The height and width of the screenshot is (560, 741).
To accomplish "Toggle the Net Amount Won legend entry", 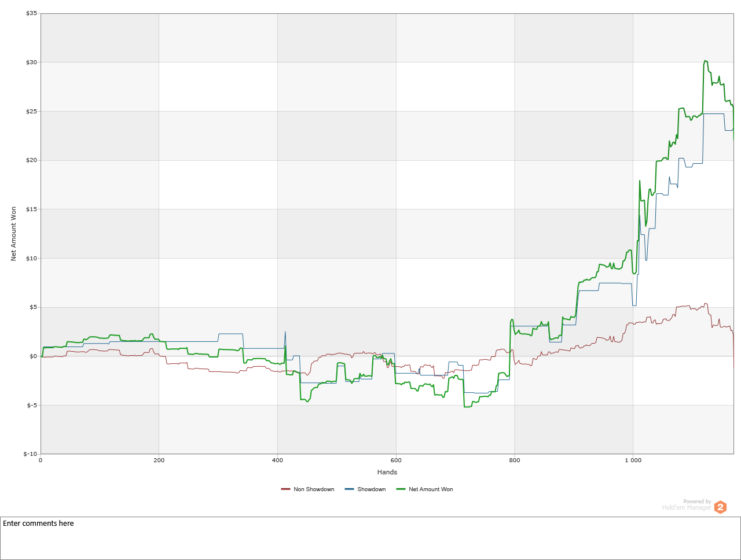I will (x=424, y=489).
